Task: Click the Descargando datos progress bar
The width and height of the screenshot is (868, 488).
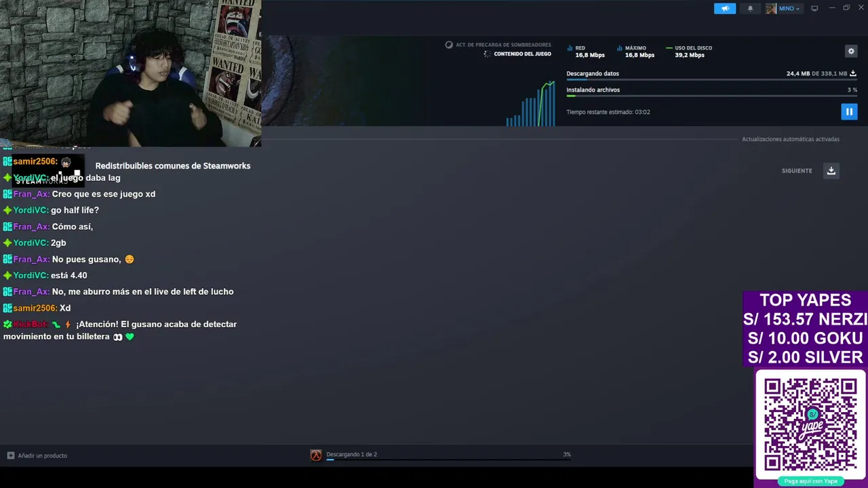Action: 712,80
